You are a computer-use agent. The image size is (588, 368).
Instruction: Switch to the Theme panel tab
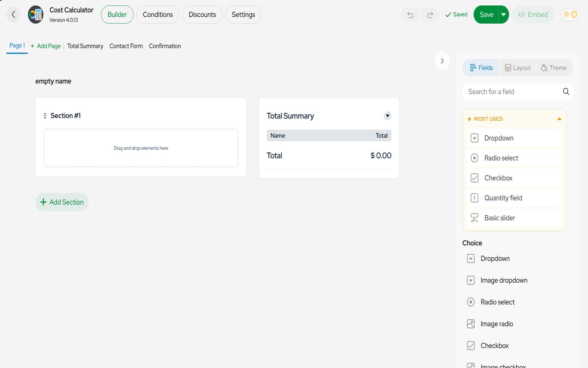[554, 68]
